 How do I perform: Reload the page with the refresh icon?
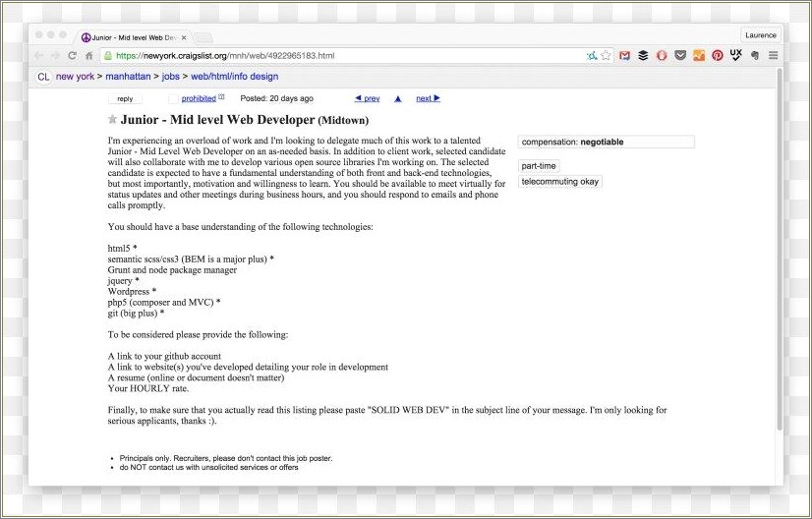point(73,55)
